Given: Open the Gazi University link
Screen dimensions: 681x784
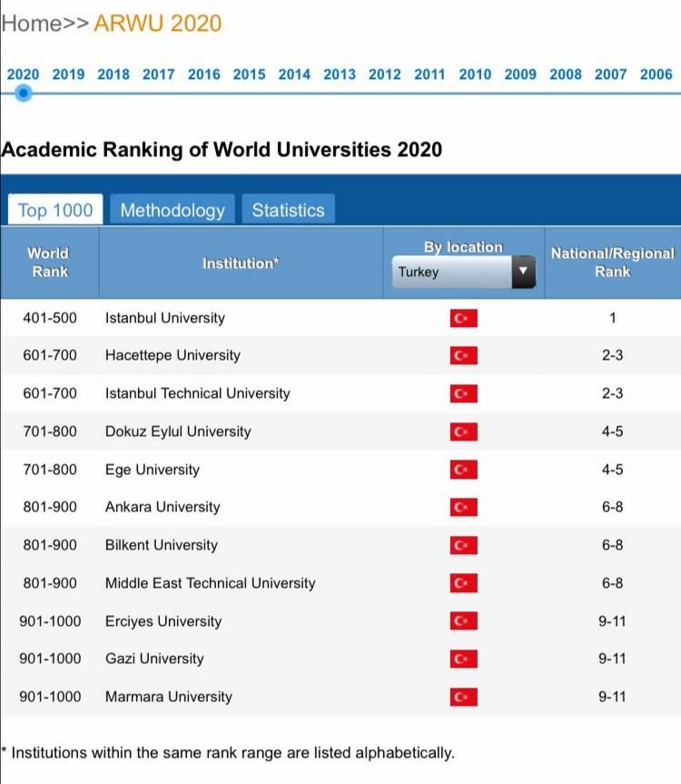Looking at the screenshot, I should 154,659.
